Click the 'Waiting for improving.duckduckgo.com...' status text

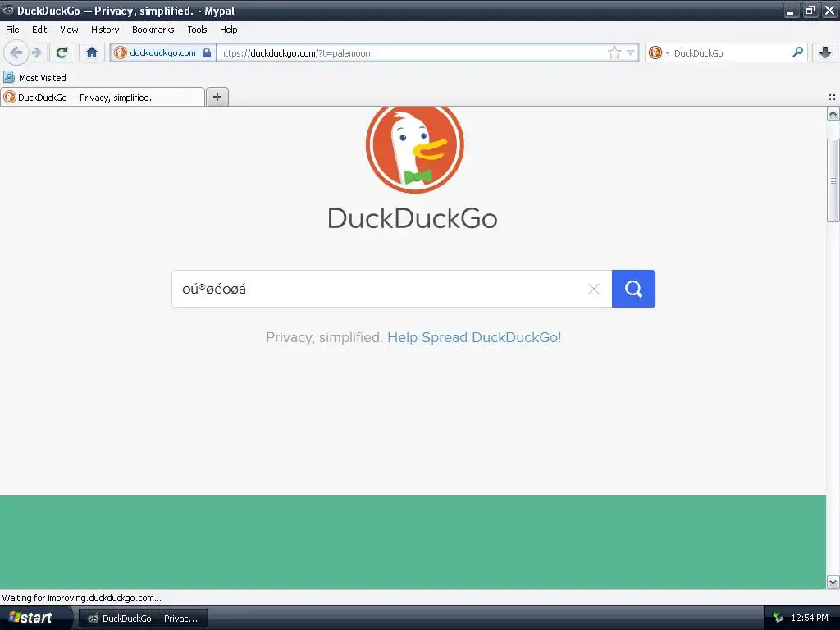point(81,598)
